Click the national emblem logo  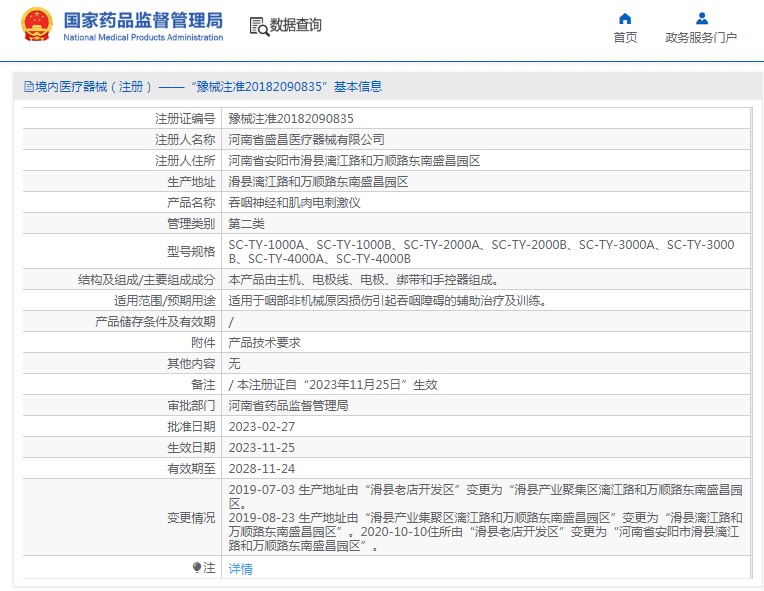[37, 26]
